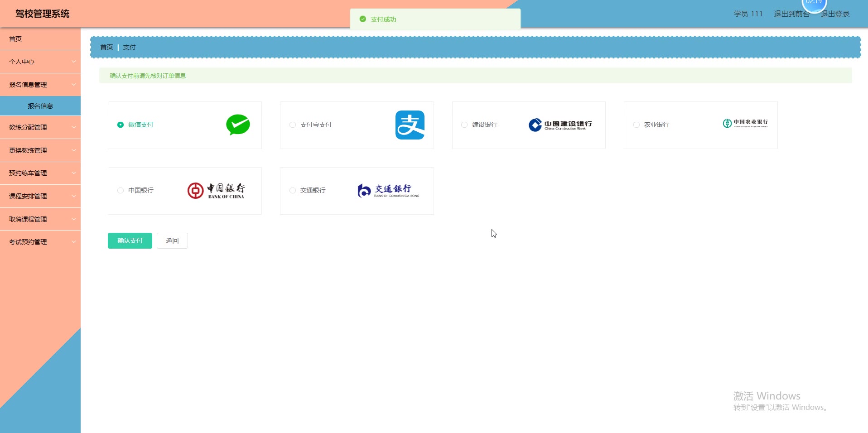The height and width of the screenshot is (433, 868).
Task: Open the 预约练车管理 sidebar menu
Action: 40,173
